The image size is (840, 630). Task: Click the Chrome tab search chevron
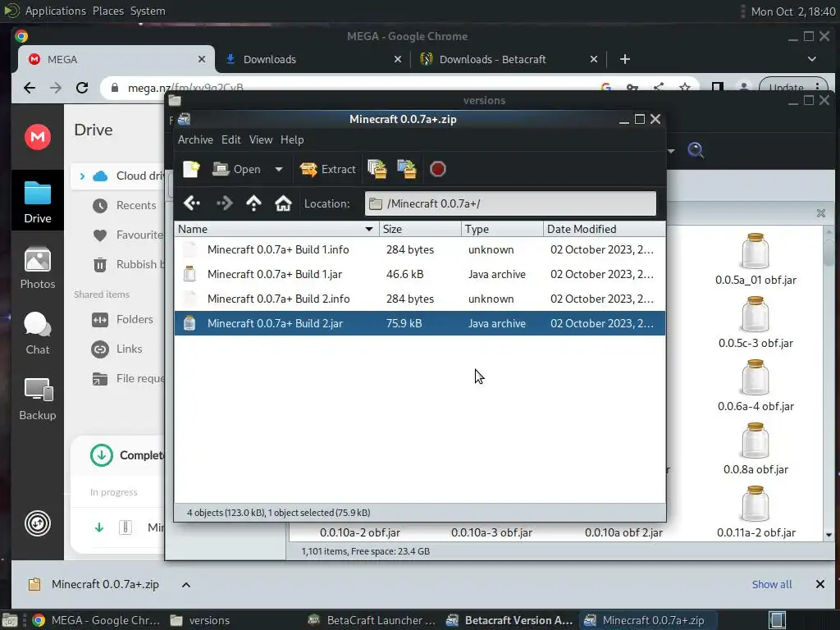812,59
